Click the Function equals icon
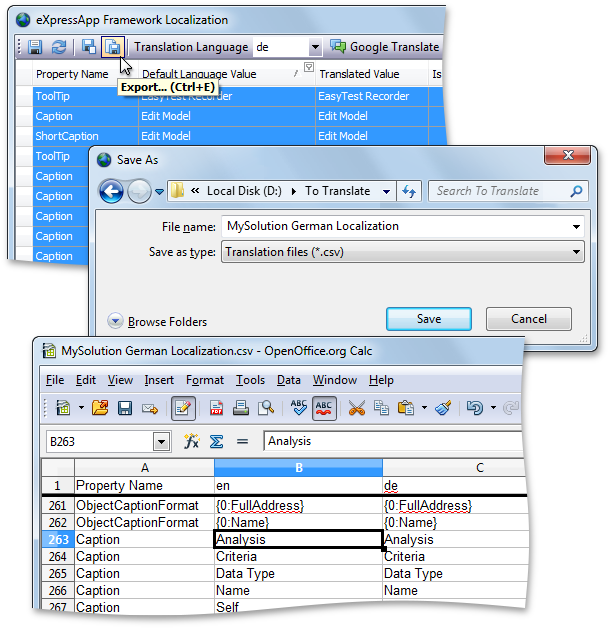611x631 pixels. tap(242, 441)
